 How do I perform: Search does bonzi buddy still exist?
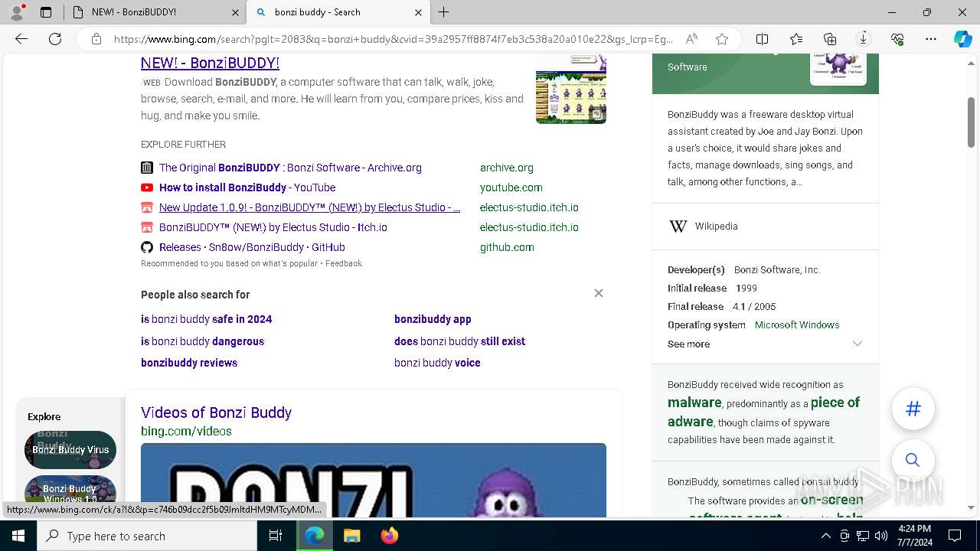tap(459, 341)
